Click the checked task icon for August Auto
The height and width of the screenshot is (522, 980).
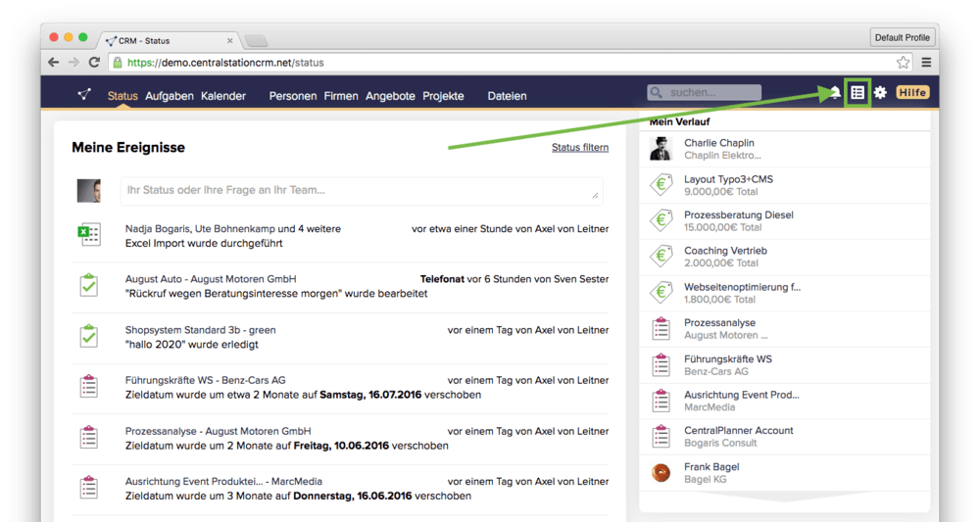(89, 286)
